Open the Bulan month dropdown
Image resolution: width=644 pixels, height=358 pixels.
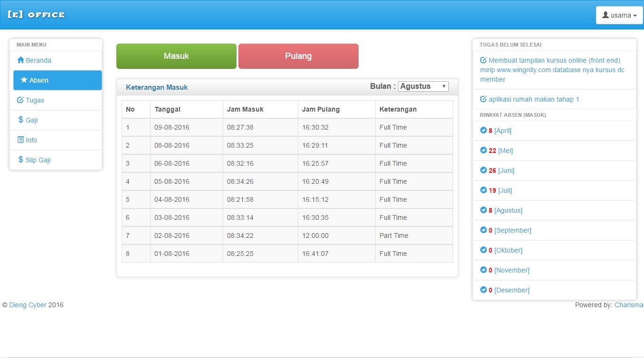tap(423, 86)
